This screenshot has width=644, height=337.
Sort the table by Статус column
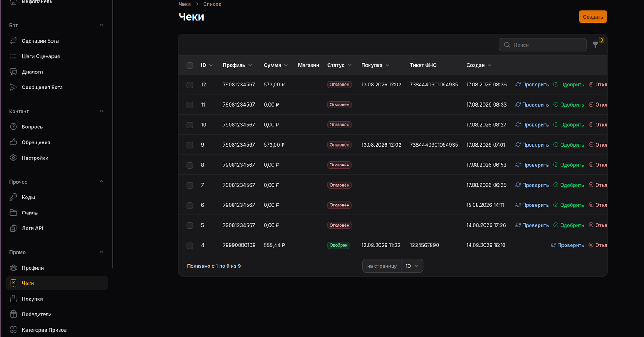coord(339,65)
